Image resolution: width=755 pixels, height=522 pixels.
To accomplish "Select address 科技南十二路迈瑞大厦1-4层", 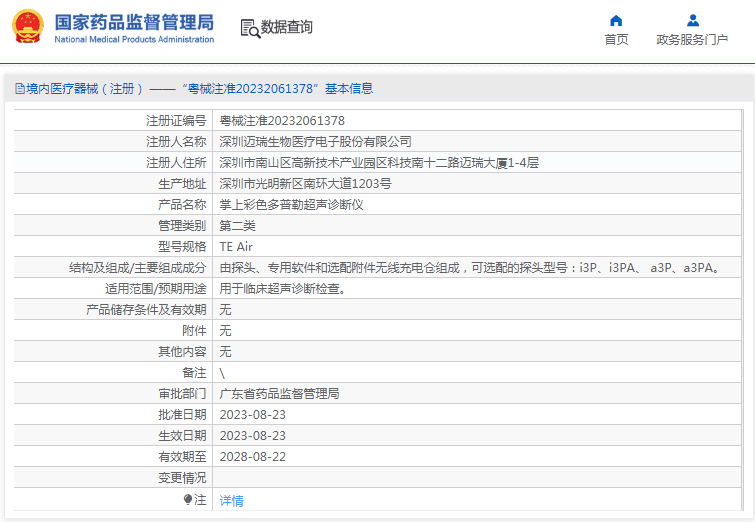I will [x=463, y=163].
